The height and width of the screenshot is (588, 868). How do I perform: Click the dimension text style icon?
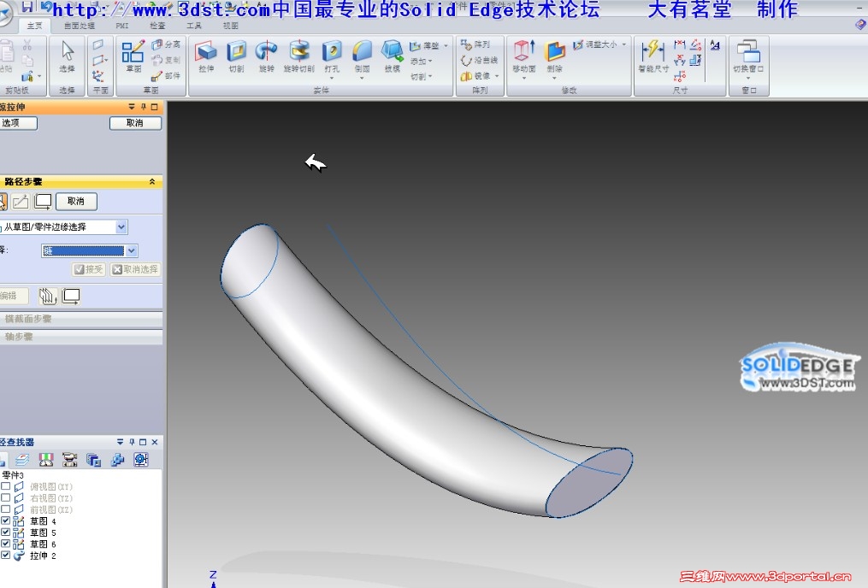(x=715, y=45)
